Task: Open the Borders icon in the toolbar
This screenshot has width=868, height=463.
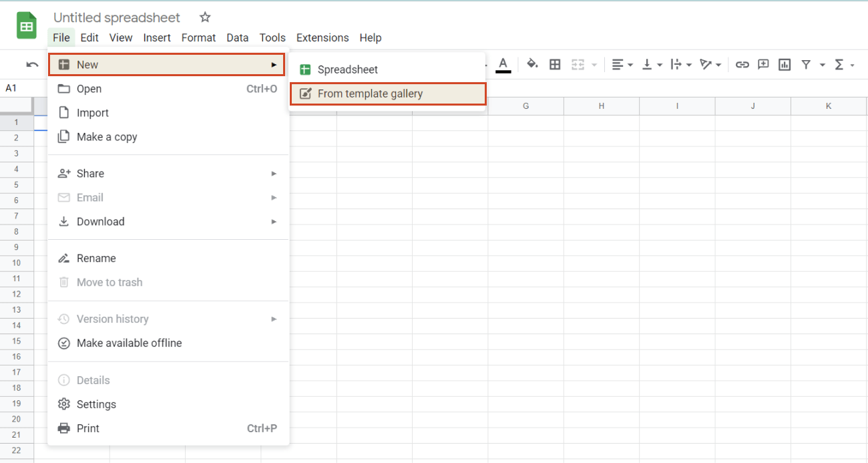Action: pos(555,64)
